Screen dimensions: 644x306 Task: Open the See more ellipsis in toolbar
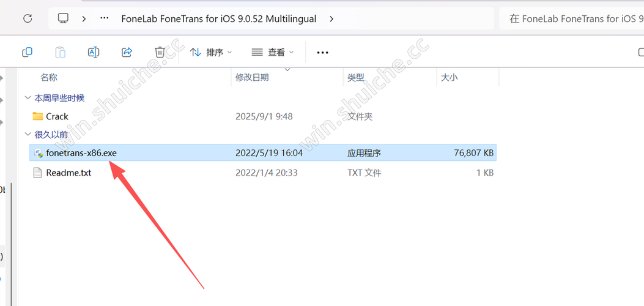(323, 53)
